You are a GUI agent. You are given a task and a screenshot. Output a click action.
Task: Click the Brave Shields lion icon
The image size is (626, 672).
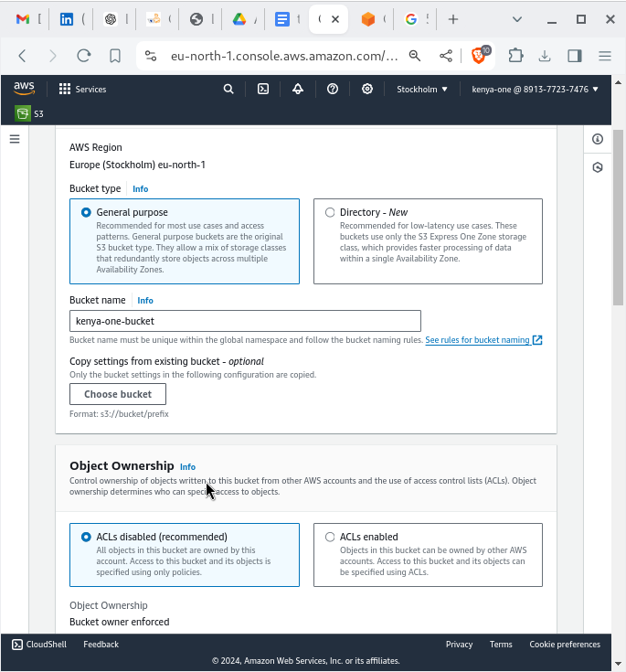[480, 55]
